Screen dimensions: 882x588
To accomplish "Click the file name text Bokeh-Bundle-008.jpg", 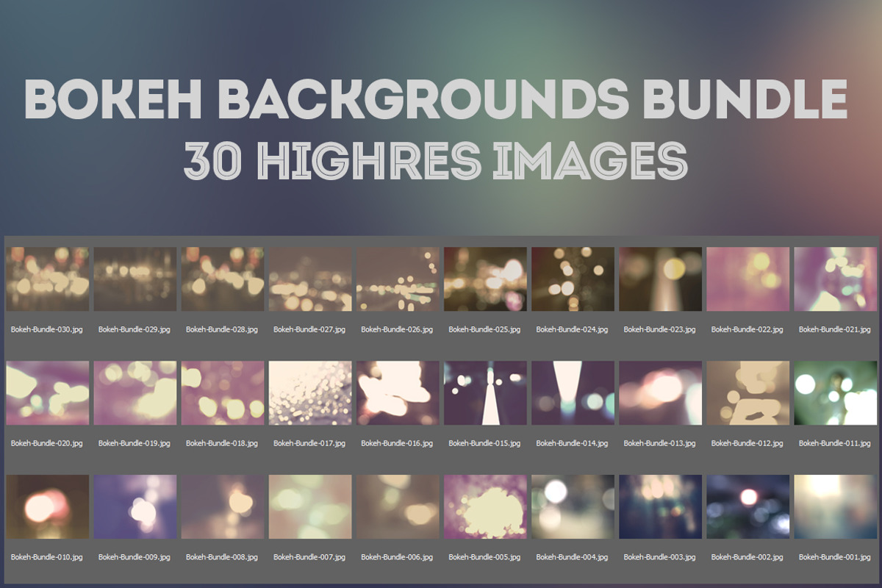I will (x=222, y=558).
